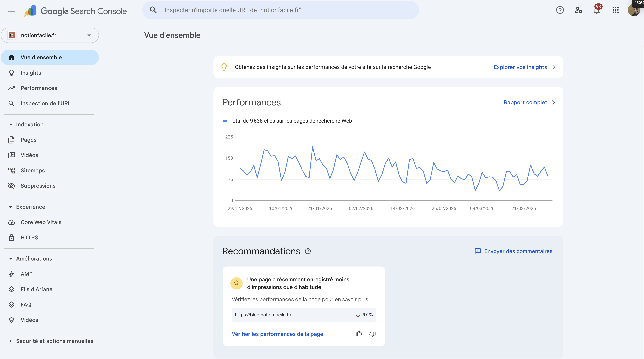Click the Pages document icon in sidebar
Viewport: 644px width, 359px height.
[x=12, y=140]
